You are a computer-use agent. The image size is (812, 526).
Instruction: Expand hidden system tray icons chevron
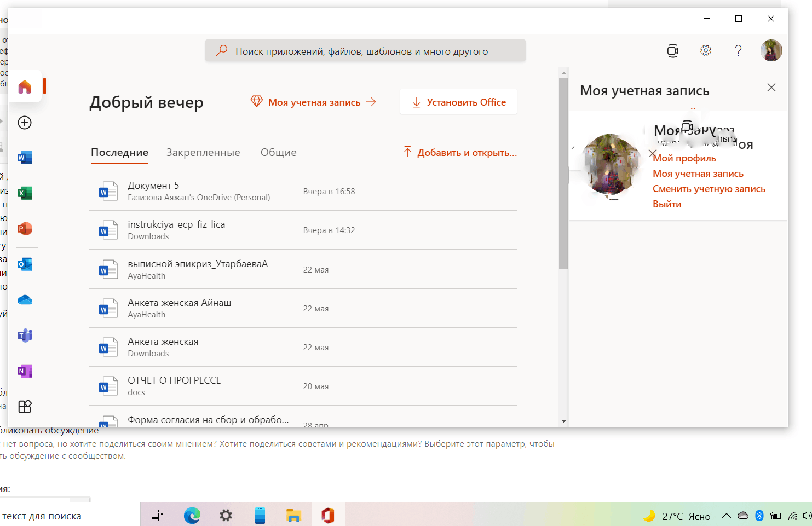tap(727, 516)
